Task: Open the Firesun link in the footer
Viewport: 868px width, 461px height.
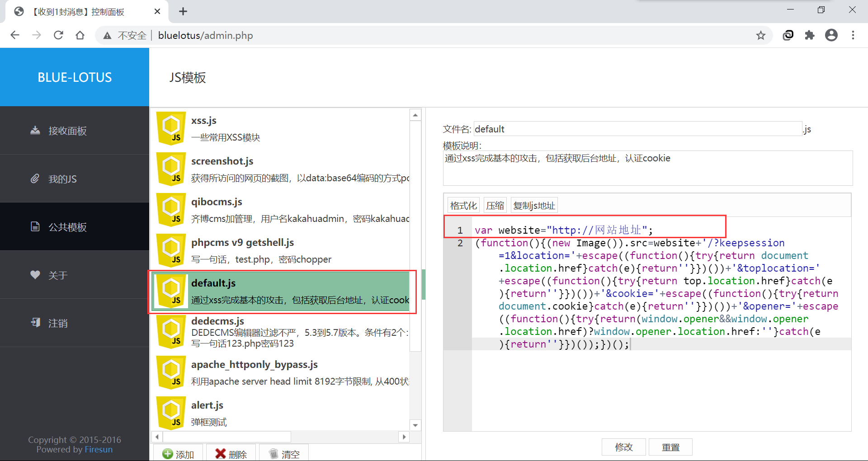Action: (99, 449)
